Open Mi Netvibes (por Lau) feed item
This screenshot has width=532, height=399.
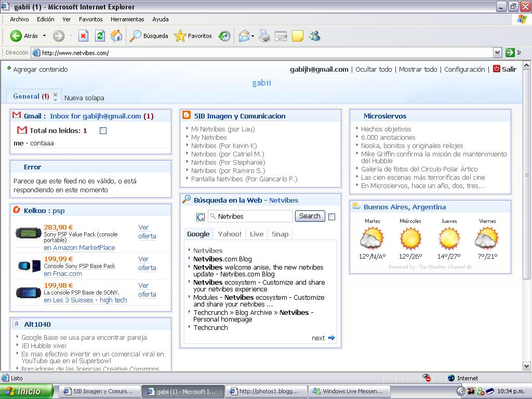point(223,129)
